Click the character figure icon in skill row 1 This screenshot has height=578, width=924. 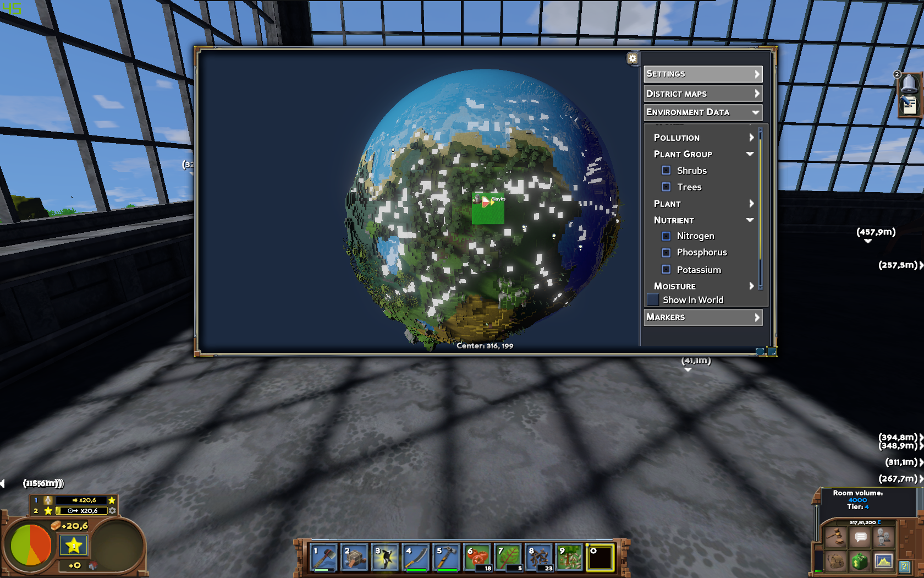tap(48, 500)
